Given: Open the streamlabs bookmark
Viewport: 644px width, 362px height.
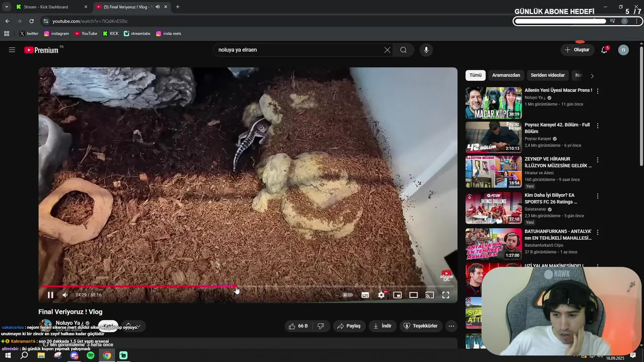Looking at the screenshot, I should pyautogui.click(x=137, y=34).
